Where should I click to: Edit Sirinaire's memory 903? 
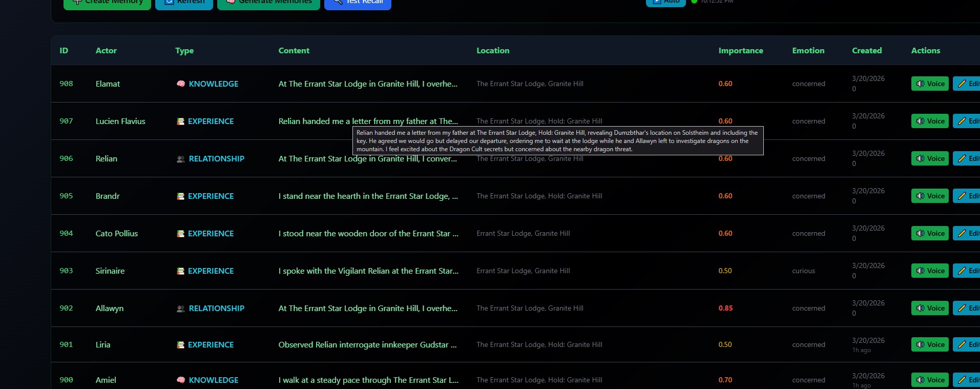coord(967,271)
